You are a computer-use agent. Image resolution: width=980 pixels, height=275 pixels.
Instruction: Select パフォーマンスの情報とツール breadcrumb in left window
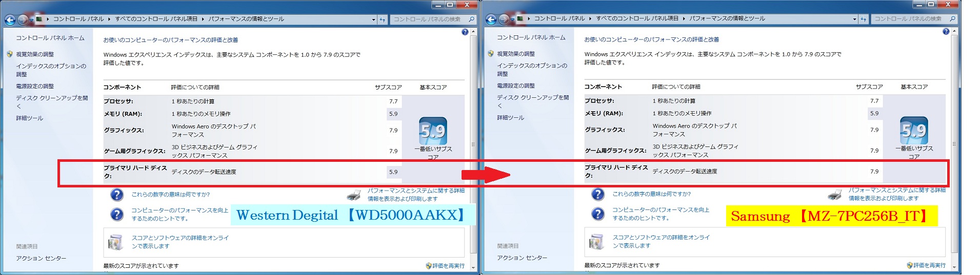pyautogui.click(x=246, y=19)
